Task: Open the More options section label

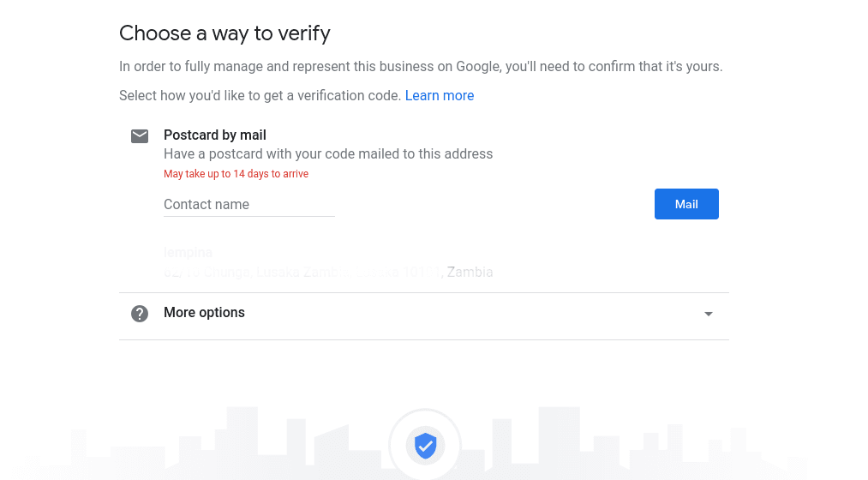Action: pyautogui.click(x=204, y=313)
